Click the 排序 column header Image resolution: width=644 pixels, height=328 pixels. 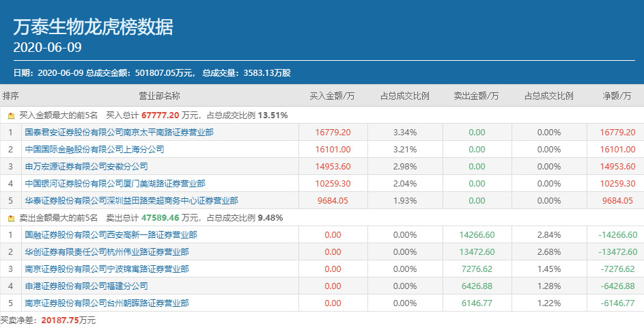pyautogui.click(x=11, y=96)
